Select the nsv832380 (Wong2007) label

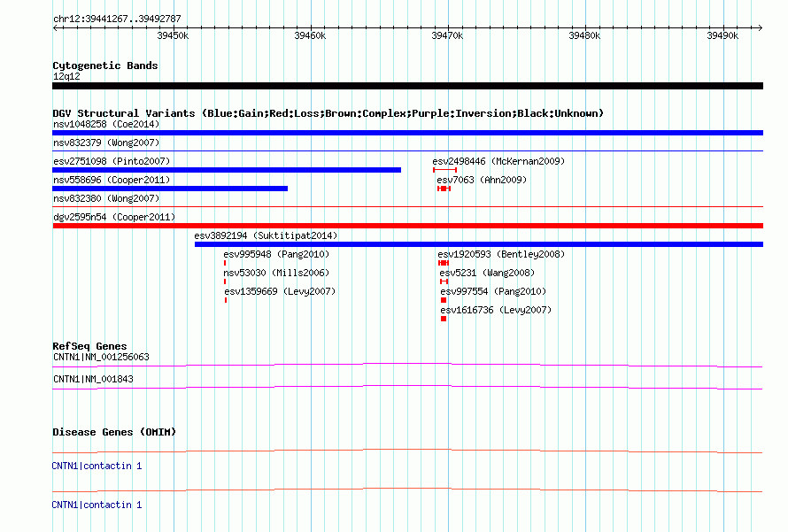(106, 198)
